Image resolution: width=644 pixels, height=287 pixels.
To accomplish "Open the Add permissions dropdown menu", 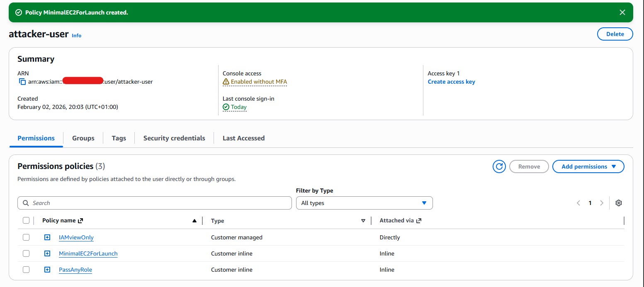I will tap(588, 166).
